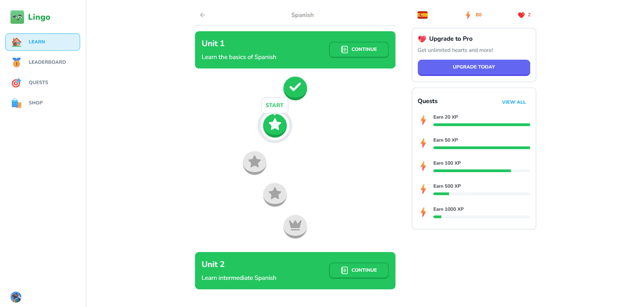The image size is (644, 307).
Task: Go back using the left arrow
Action: tap(202, 15)
